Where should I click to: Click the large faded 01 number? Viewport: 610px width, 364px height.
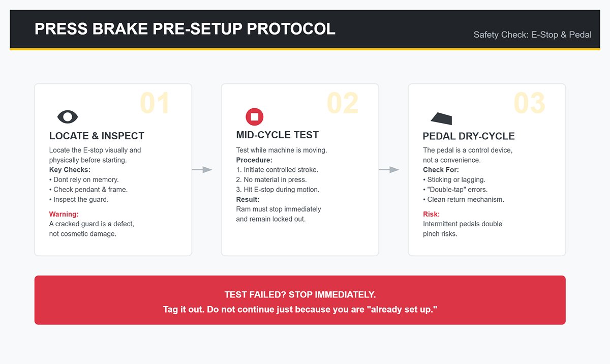click(x=155, y=103)
